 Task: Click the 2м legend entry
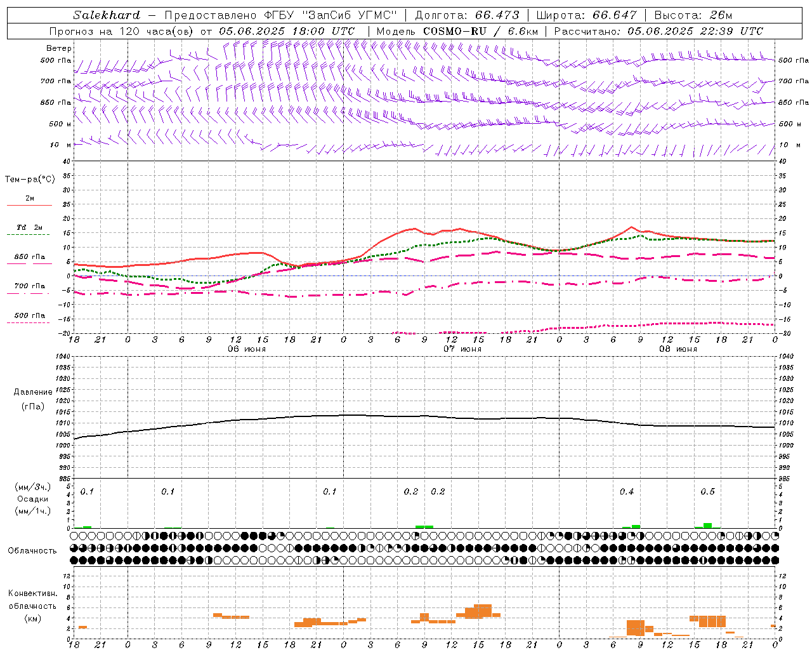click(x=30, y=198)
